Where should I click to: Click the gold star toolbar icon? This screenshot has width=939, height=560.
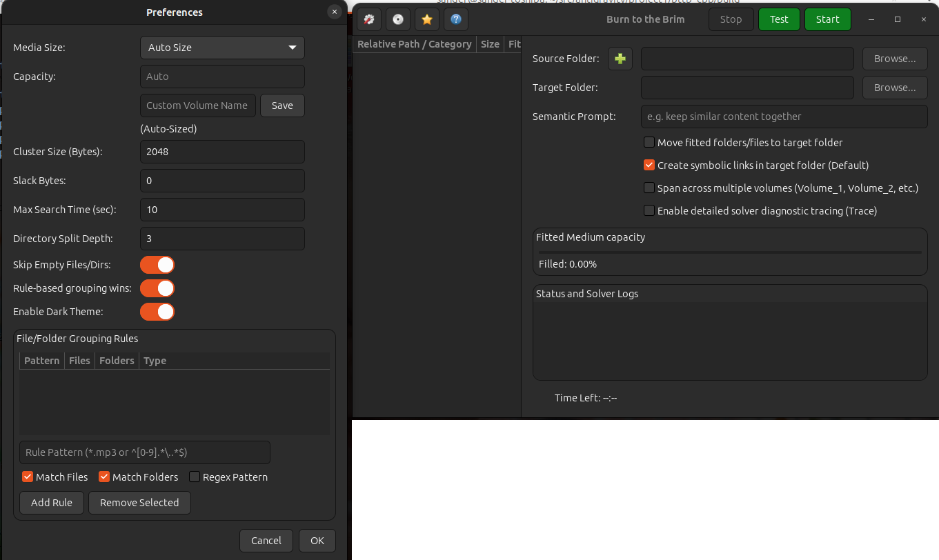[x=427, y=19]
